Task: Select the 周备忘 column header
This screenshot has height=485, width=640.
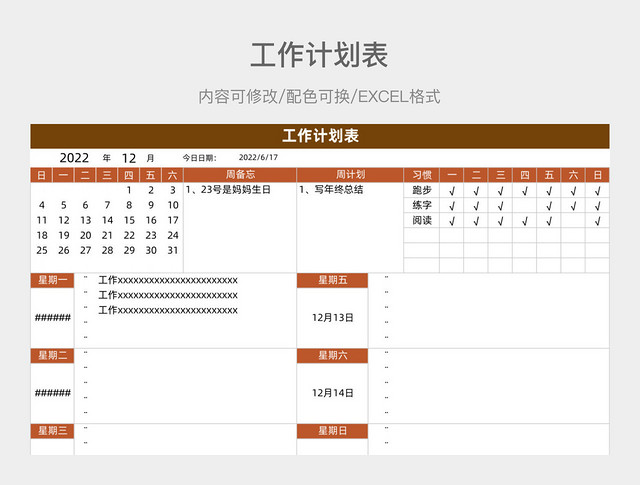Action: coord(240,175)
